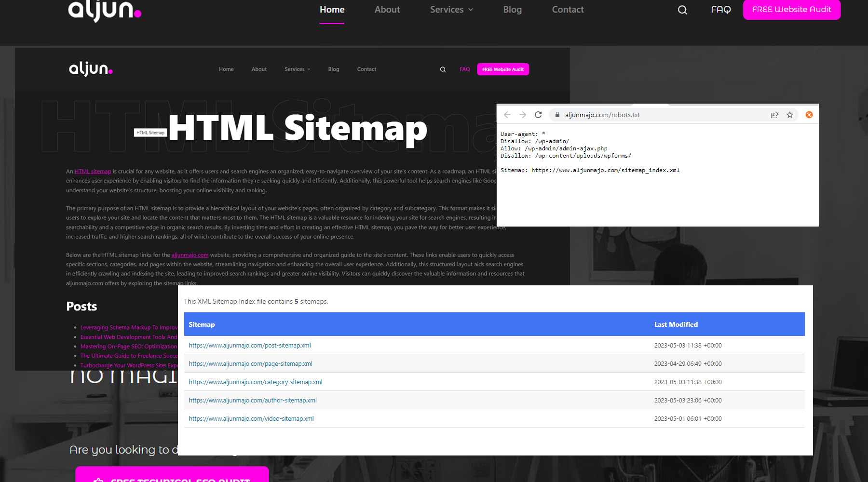Click the HTML Sitemap breadcrumb label
The height and width of the screenshot is (482, 868).
[x=150, y=133]
